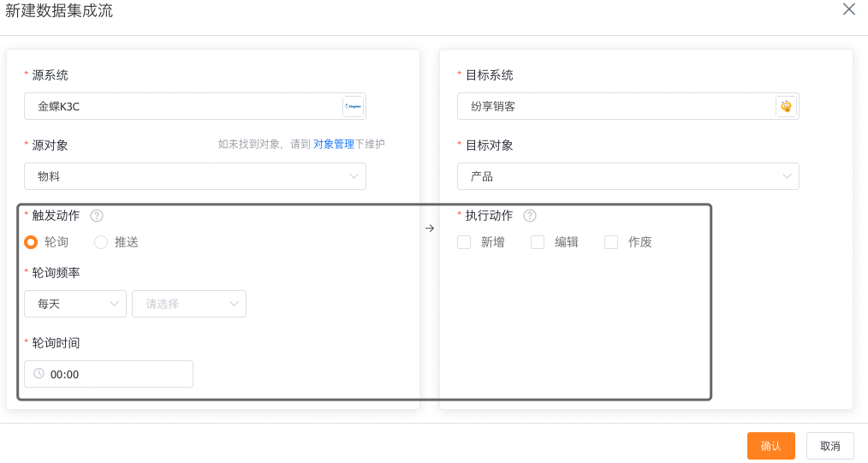The height and width of the screenshot is (463, 868).
Task: Check the 新增 checkbox
Action: click(464, 241)
